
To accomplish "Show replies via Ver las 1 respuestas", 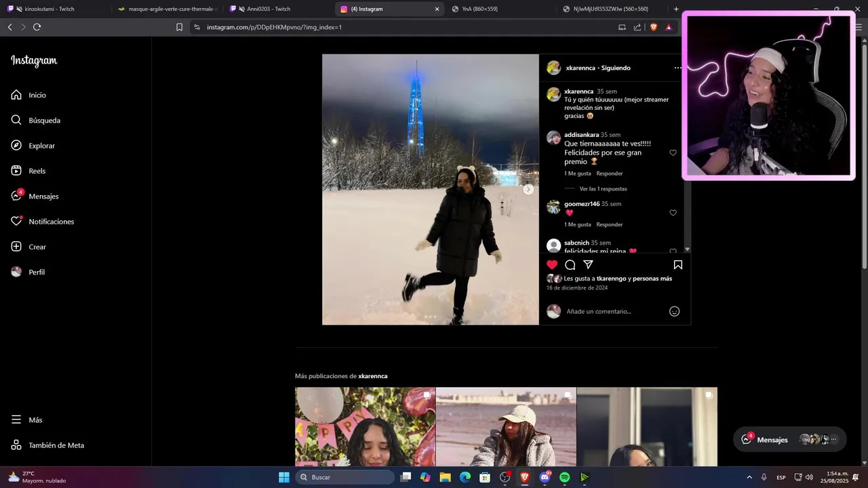I will (x=604, y=189).
